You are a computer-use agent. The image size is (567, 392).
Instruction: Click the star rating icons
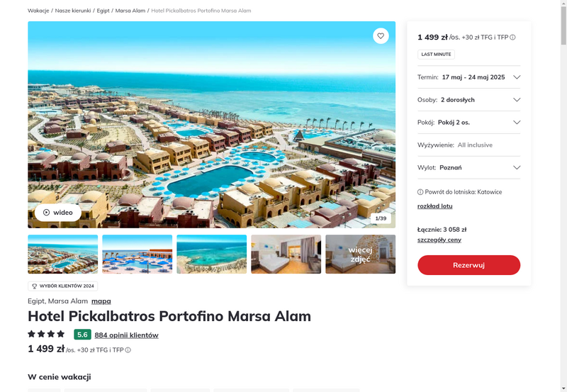pos(46,334)
